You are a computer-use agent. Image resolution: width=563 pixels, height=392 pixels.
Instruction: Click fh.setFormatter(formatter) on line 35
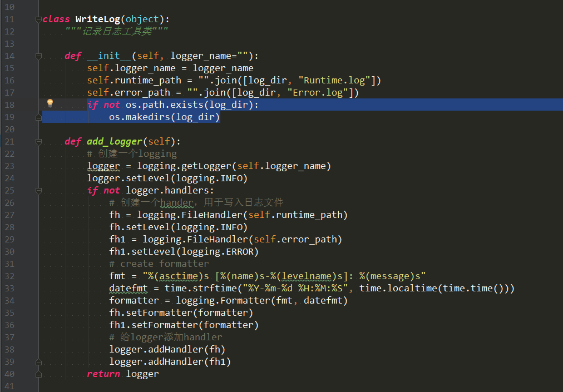pos(181,312)
